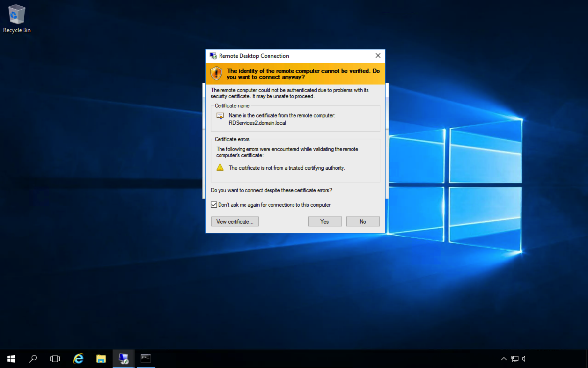Close the Remote Desktop Connection dialog
588x368 pixels.
(378, 56)
